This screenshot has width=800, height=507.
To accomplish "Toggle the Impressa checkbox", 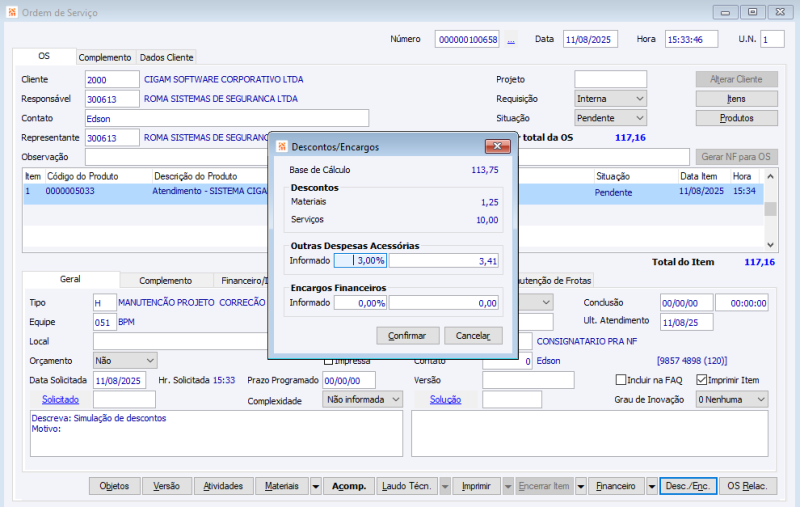I will pyautogui.click(x=329, y=361).
